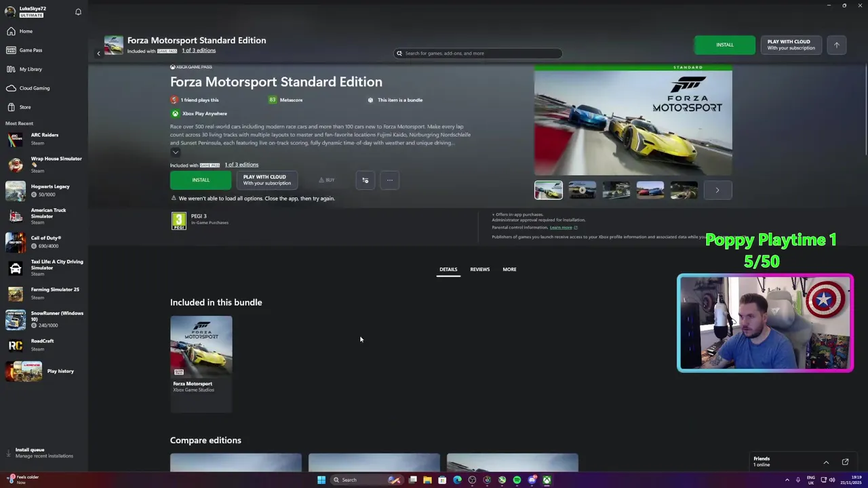868x488 pixels.
Task: Switch to the More tab
Action: click(x=509, y=270)
